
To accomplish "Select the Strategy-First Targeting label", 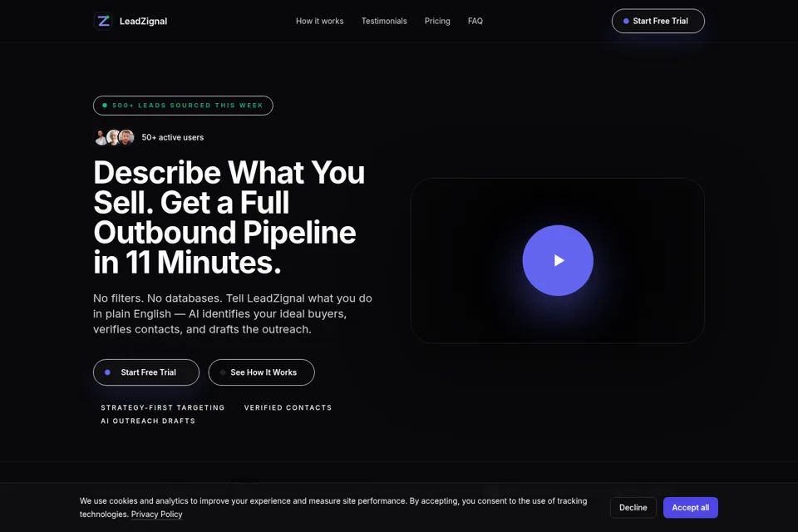I will coord(163,407).
